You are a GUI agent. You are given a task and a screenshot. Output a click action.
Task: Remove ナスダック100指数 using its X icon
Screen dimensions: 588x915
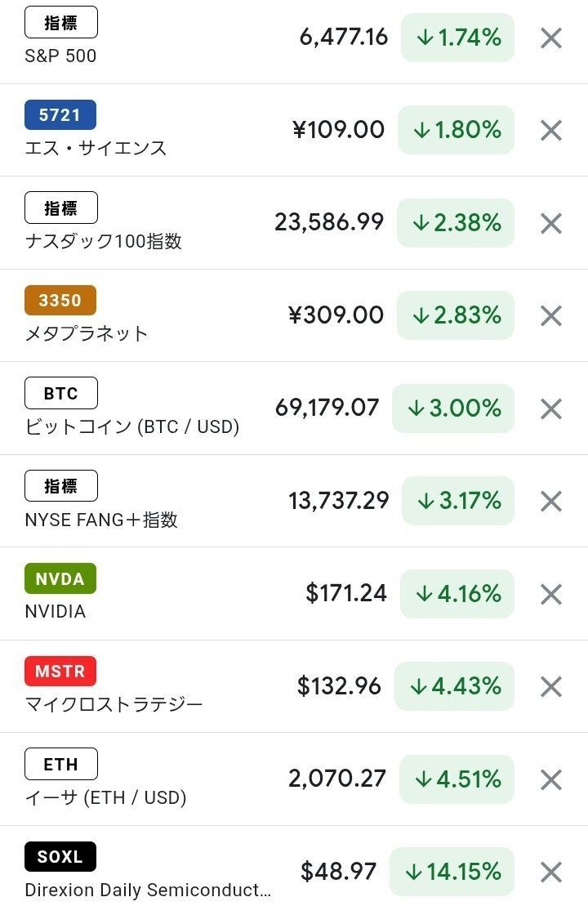551,223
